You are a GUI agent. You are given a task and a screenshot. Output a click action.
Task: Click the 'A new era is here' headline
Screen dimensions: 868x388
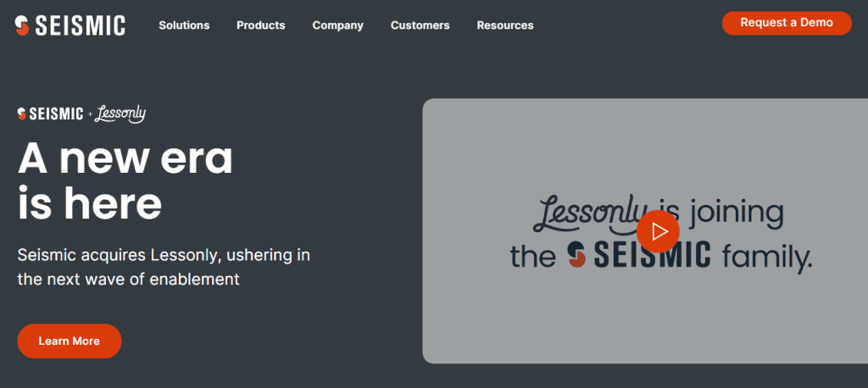(x=125, y=181)
